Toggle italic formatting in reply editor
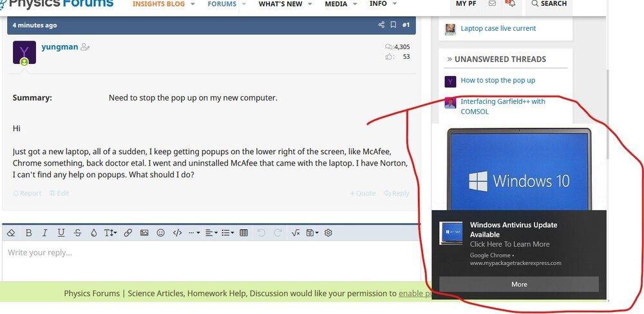The width and height of the screenshot is (644, 314). coord(44,233)
